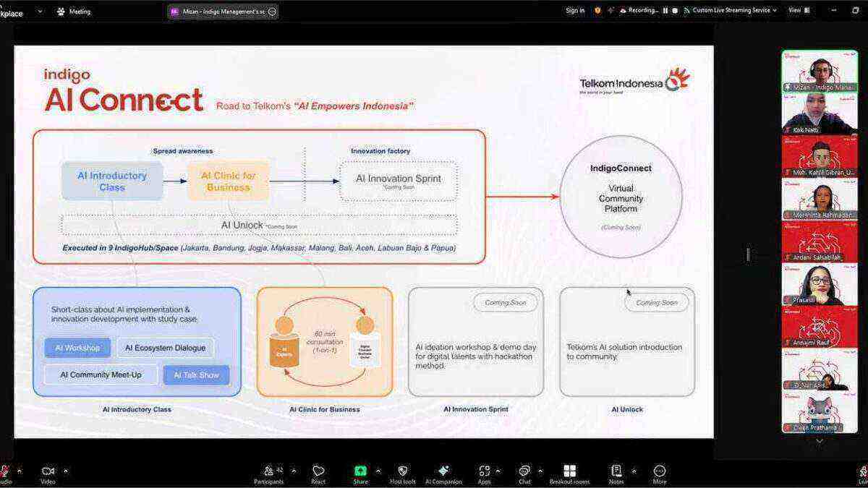The image size is (868, 488).
Task: Select Annajmi Rauf's video thumbnail
Action: click(820, 326)
